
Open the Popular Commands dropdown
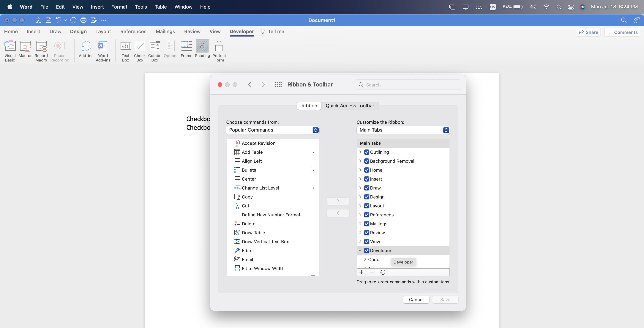click(x=273, y=130)
